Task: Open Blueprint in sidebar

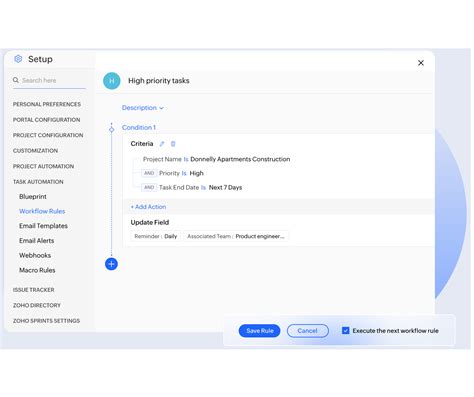Action: point(33,196)
